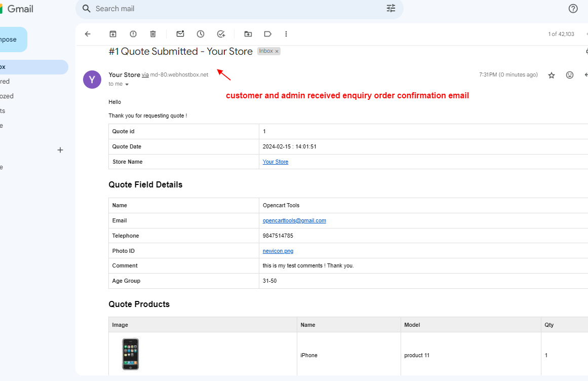Snooze this email with clock icon
Image resolution: width=588 pixels, height=381 pixels.
(x=201, y=34)
